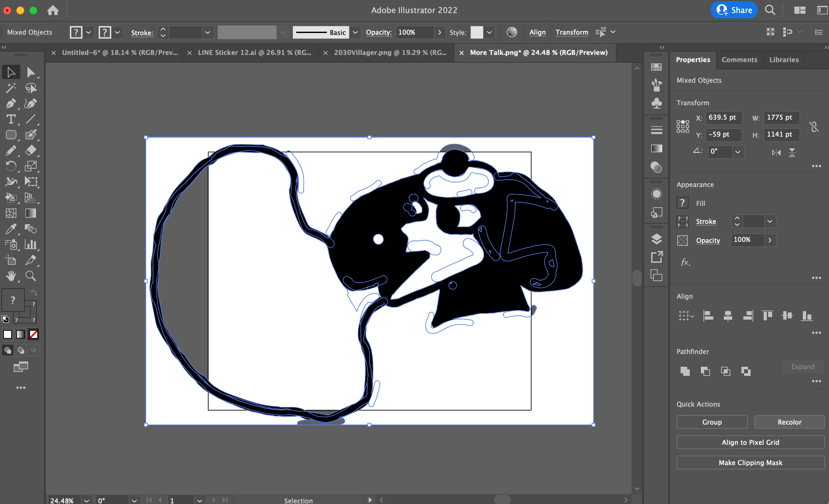Click the Unite pathfinder icon
829x504 pixels.
(x=685, y=371)
